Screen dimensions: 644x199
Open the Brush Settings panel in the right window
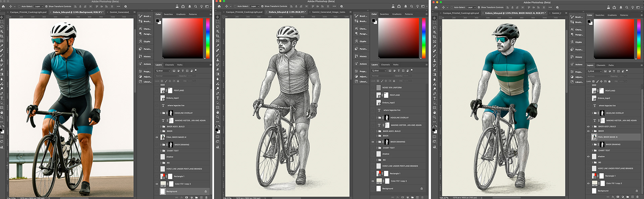577,17
